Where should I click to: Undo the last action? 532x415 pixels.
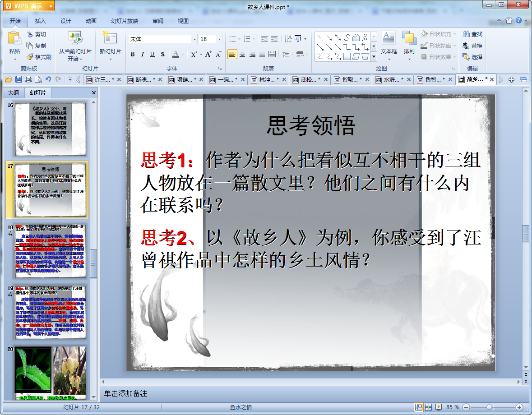(x=48, y=79)
